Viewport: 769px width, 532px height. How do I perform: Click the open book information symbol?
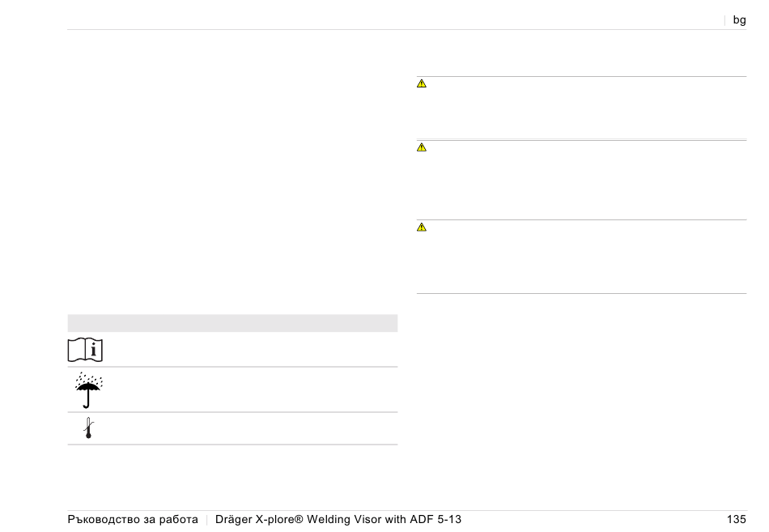(x=85, y=350)
